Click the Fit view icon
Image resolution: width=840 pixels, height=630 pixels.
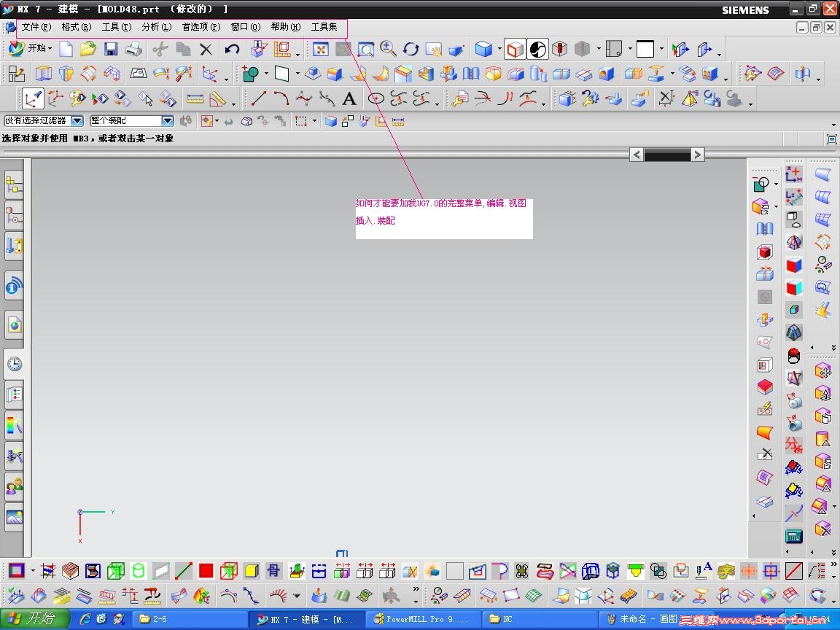coord(320,50)
